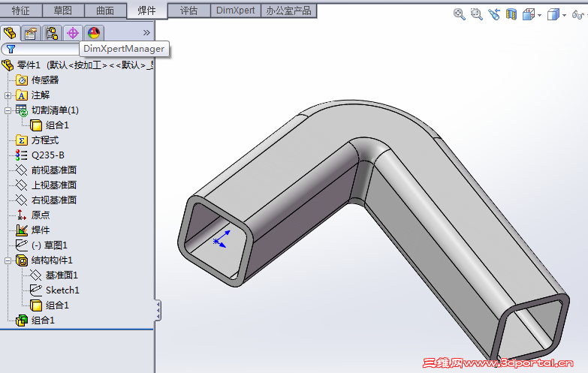
Task: Click the Sketch1 sketch icon
Action: tap(36, 290)
